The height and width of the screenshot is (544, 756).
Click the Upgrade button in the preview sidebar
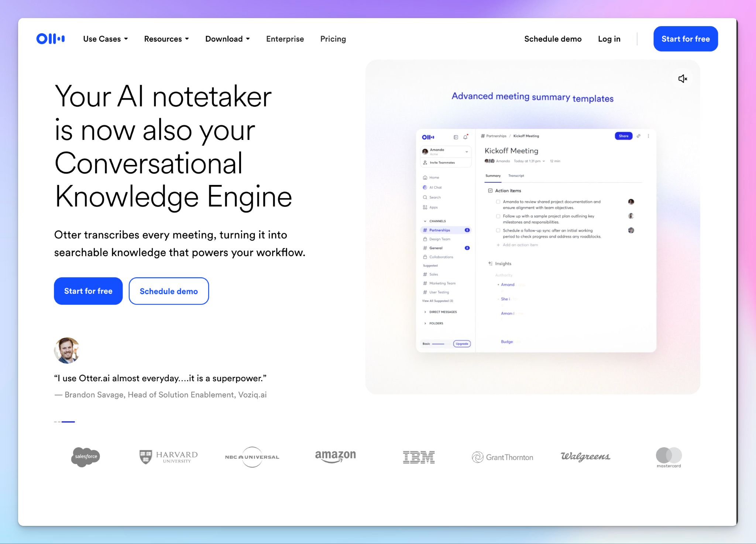tap(462, 344)
